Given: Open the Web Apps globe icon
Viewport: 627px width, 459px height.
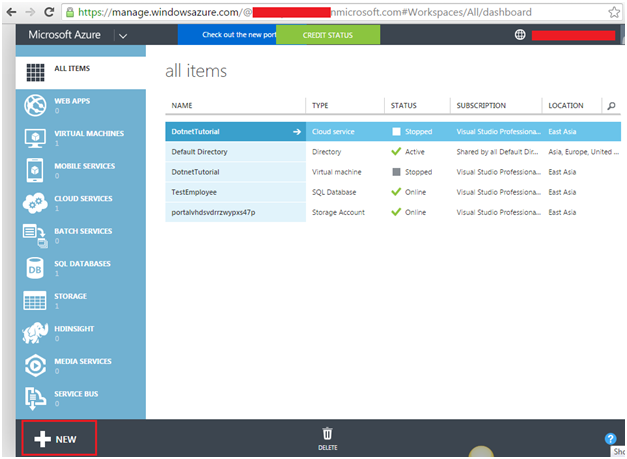Looking at the screenshot, I should coord(35,105).
